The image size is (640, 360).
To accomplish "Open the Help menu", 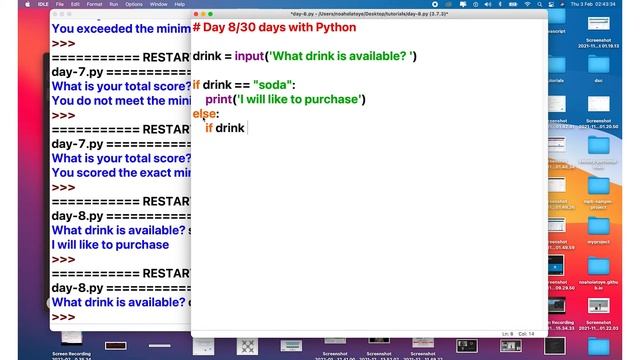I will pos(180,4).
